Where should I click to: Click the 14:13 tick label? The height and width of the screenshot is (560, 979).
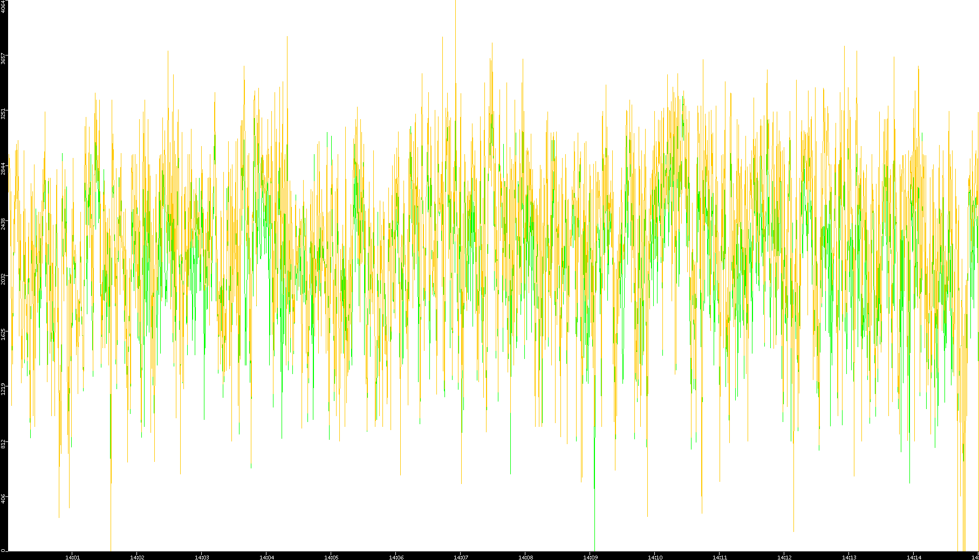point(850,557)
